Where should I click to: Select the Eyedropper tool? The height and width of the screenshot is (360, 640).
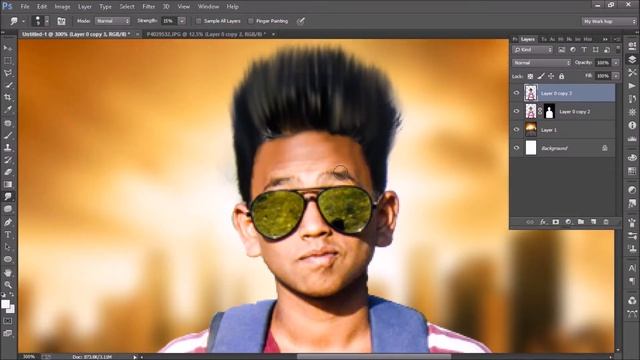[8, 110]
